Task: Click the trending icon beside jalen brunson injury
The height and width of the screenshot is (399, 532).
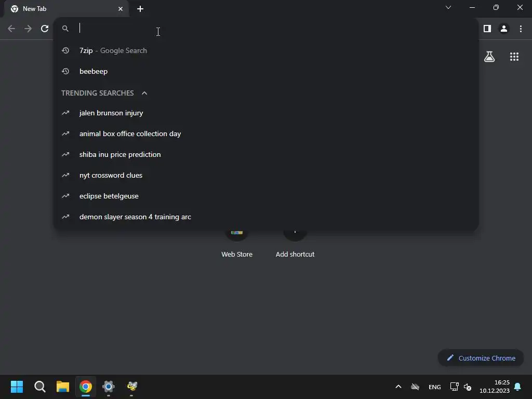Action: click(65, 113)
